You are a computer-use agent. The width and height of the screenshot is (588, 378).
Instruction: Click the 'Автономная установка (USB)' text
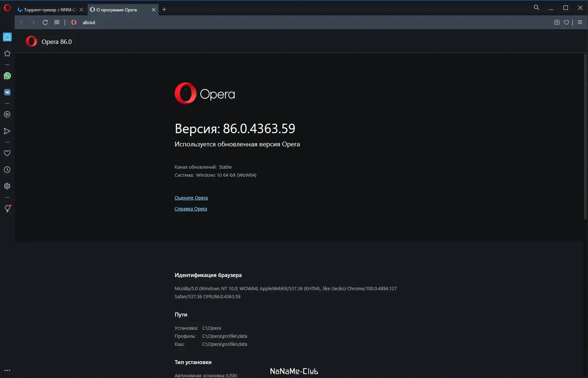coord(206,375)
